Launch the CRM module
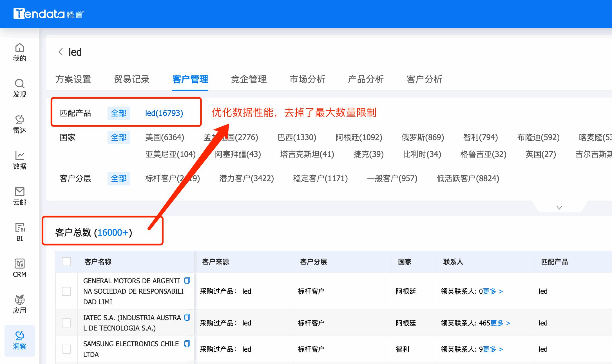Image resolution: width=612 pixels, height=364 pixels. point(19,268)
